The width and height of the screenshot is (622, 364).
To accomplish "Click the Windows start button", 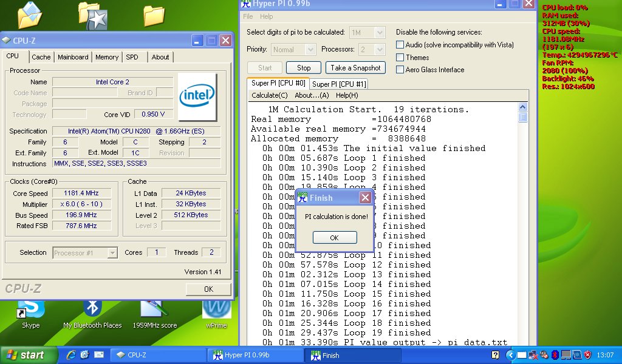I will click(x=29, y=355).
